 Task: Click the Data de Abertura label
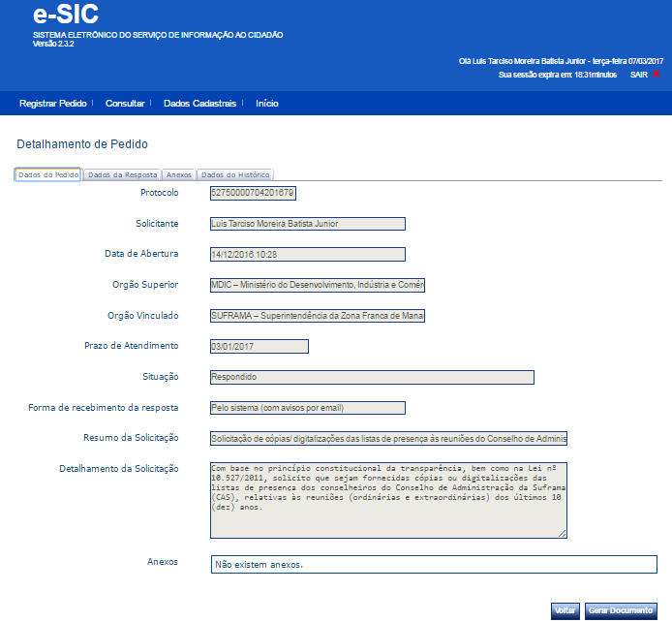141,254
